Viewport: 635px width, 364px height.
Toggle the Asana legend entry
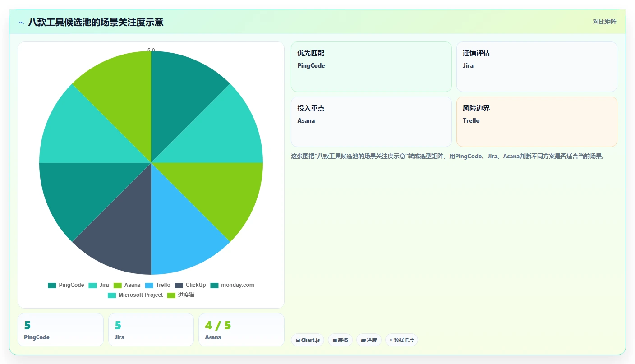(127, 285)
